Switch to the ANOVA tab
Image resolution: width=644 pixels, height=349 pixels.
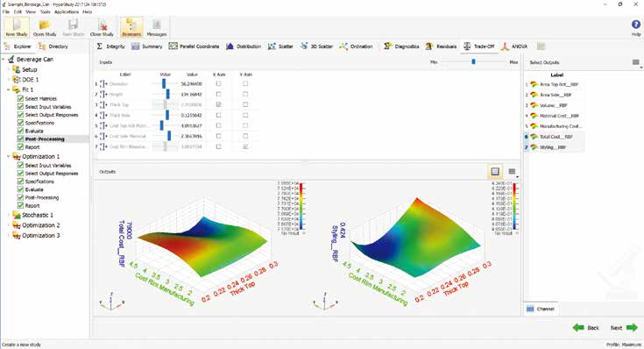(513, 46)
